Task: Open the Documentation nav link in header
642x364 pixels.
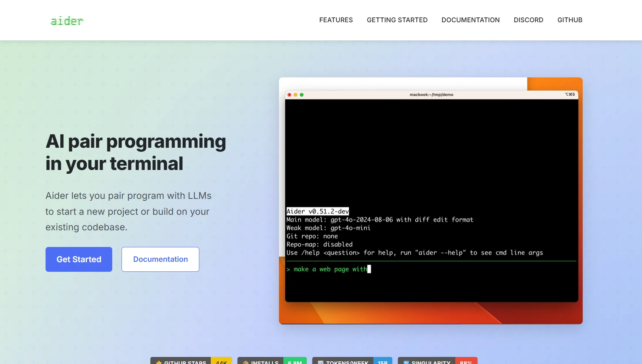Action: click(470, 20)
